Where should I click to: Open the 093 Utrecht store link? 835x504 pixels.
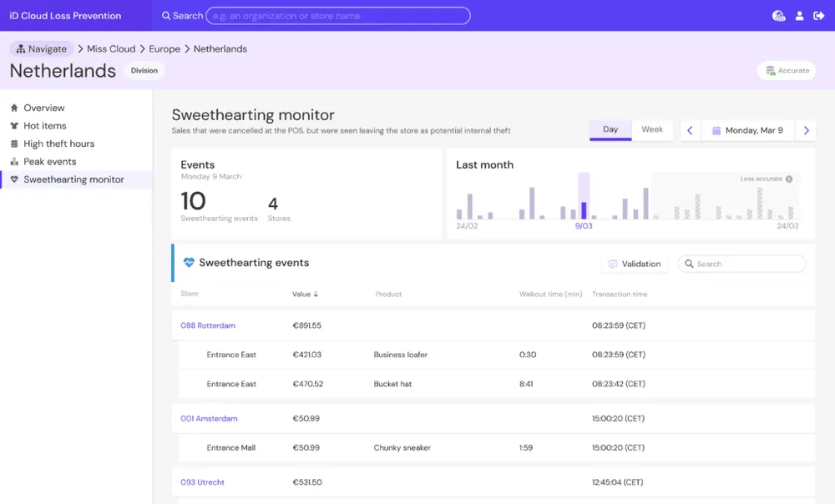202,482
